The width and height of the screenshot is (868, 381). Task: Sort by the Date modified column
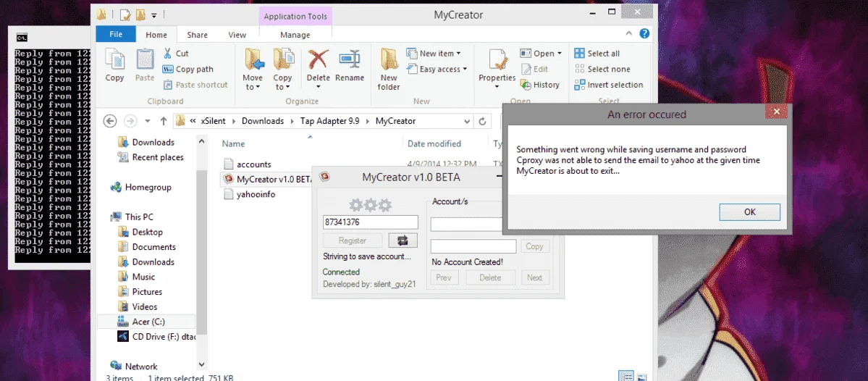pos(434,143)
